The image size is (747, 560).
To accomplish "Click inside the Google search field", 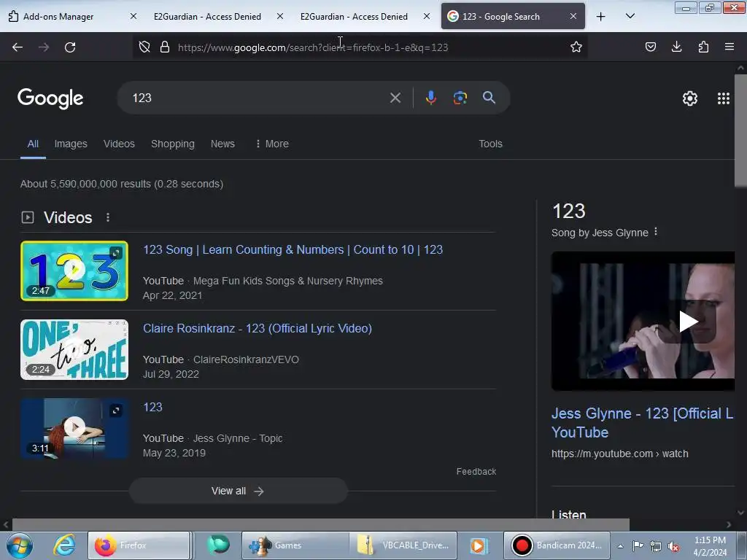I will (x=258, y=98).
